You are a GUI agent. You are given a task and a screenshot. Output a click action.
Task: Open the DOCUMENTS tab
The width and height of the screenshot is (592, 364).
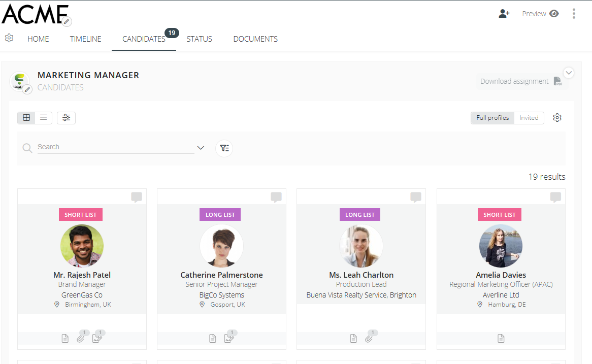[x=255, y=39]
